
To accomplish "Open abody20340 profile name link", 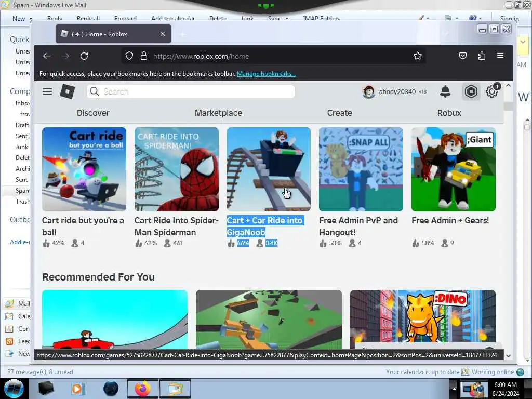I will [397, 91].
